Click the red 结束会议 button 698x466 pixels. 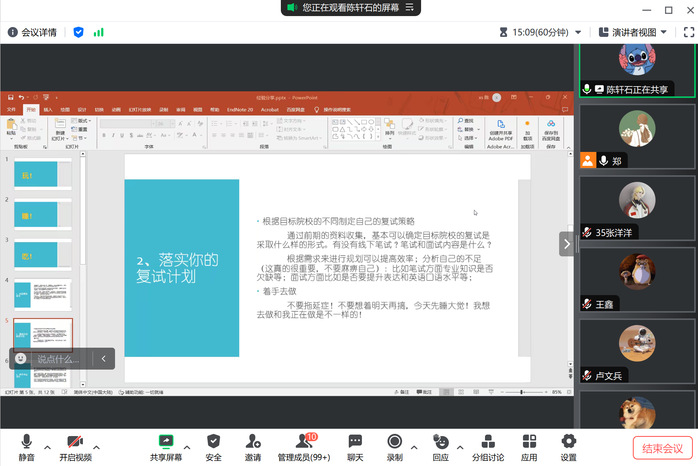click(x=663, y=448)
